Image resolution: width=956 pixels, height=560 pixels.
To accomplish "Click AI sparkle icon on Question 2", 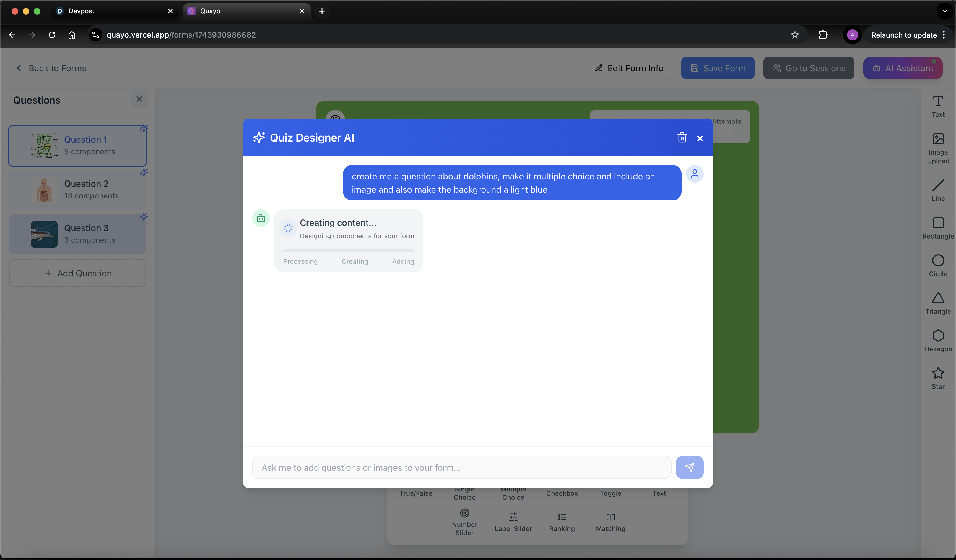I will 144,172.
